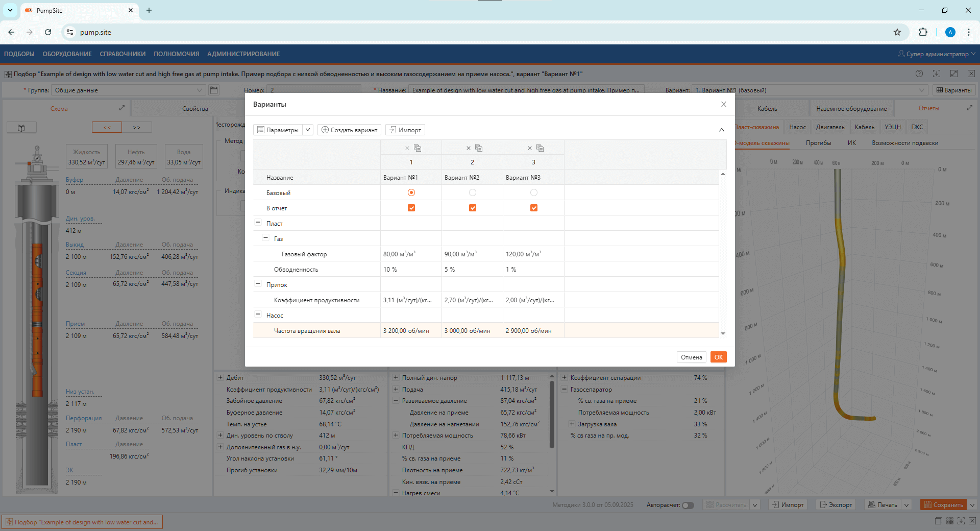The image size is (980, 531).
Task: Bookmark this page with the star icon
Action: point(897,32)
